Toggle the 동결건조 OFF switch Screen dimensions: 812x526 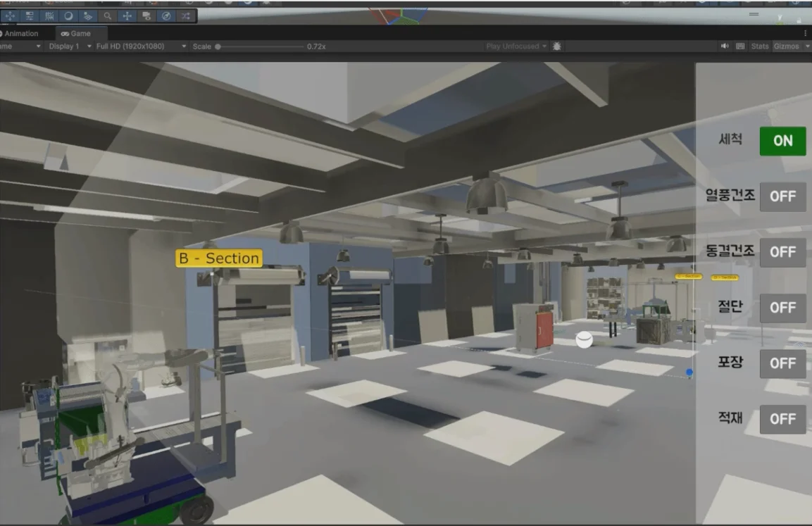click(782, 252)
